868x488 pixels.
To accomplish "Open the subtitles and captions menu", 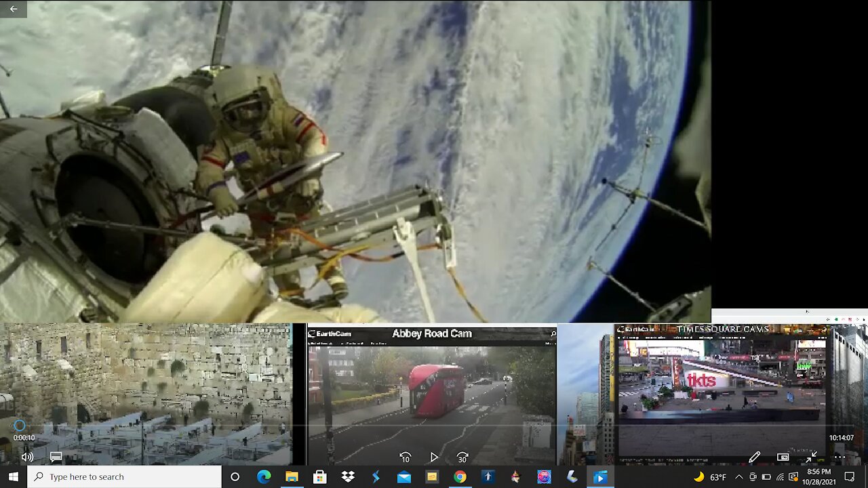I will (56, 457).
